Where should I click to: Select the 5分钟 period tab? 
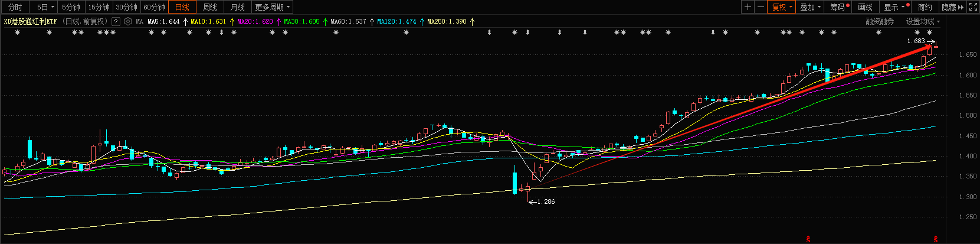pyautogui.click(x=71, y=7)
